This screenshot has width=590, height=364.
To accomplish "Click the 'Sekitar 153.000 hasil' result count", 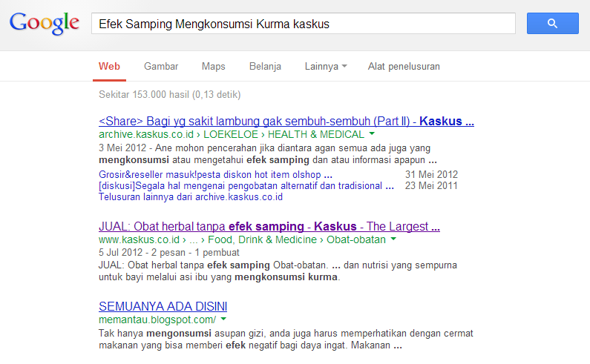I will 170,94.
